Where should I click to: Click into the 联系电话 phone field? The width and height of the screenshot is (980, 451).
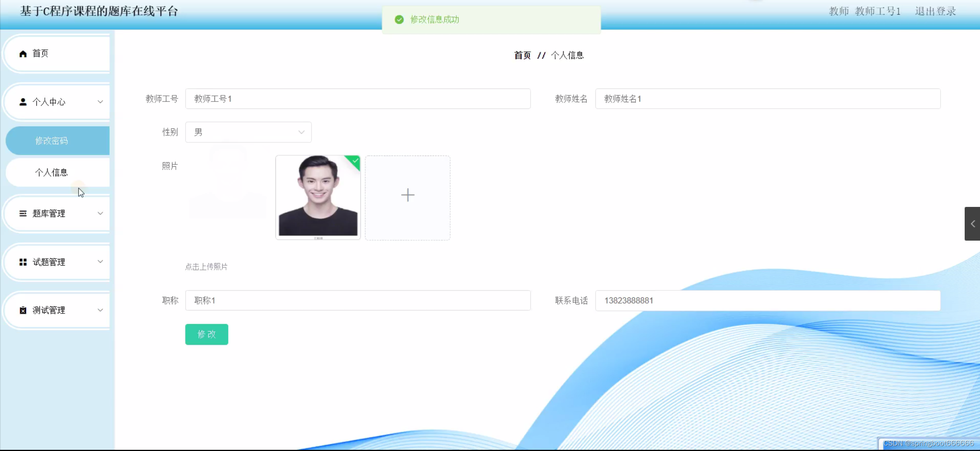(767, 300)
